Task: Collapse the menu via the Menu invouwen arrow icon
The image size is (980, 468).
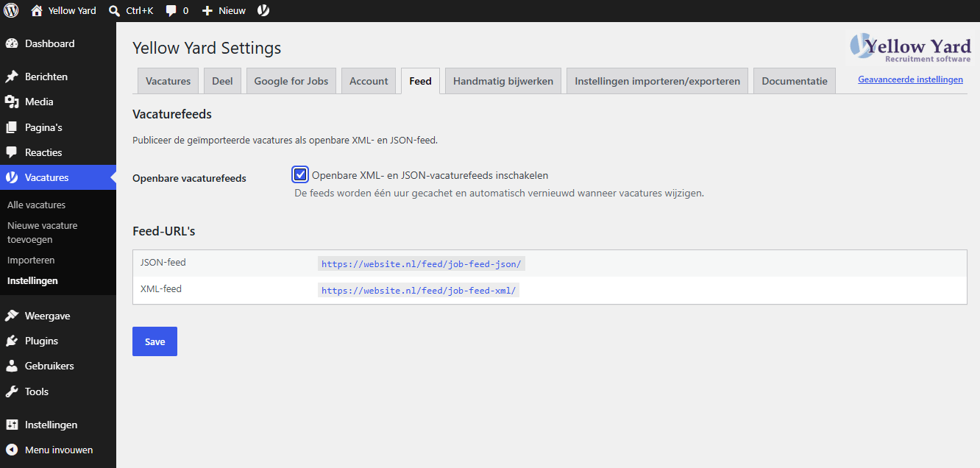Action: tap(12, 450)
